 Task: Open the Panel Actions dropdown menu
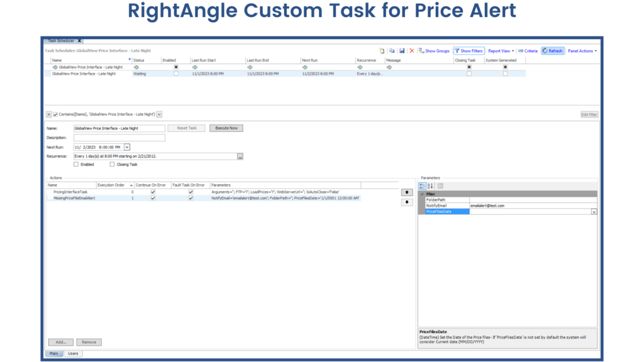(x=582, y=51)
